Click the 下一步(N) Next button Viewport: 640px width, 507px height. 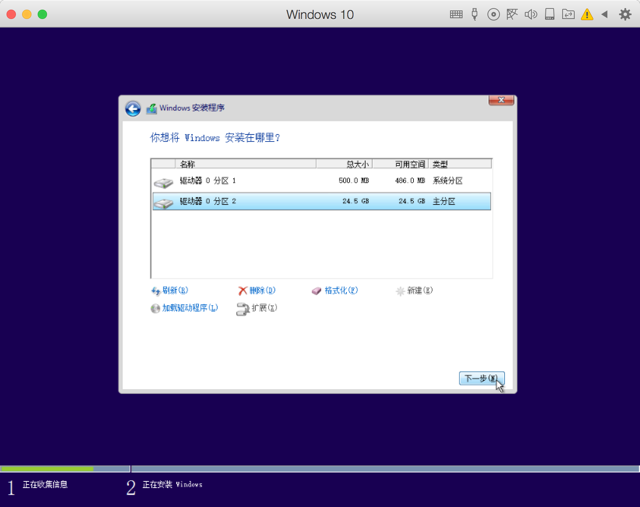[482, 378]
